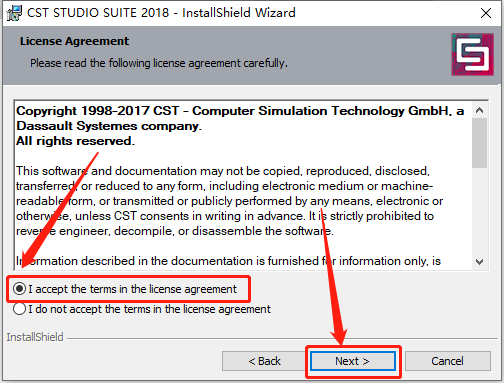The image size is (504, 383).
Task: Click the license scrollbar up arrow
Action: pos(480,110)
